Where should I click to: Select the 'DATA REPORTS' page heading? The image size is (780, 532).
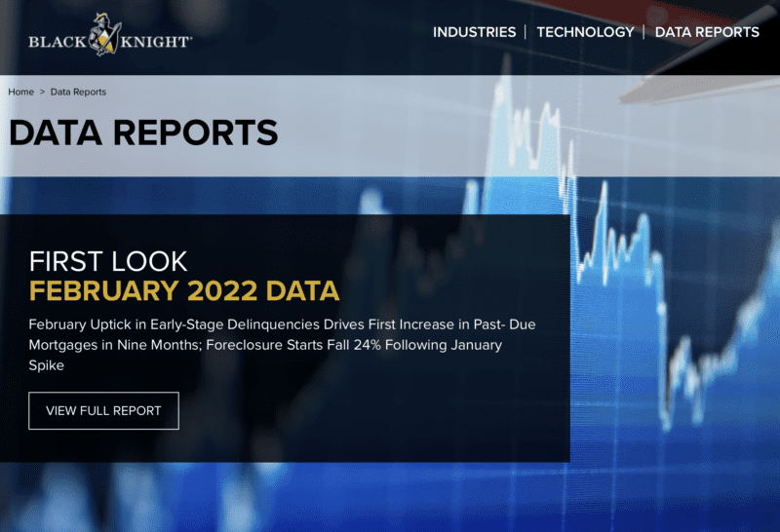143,133
